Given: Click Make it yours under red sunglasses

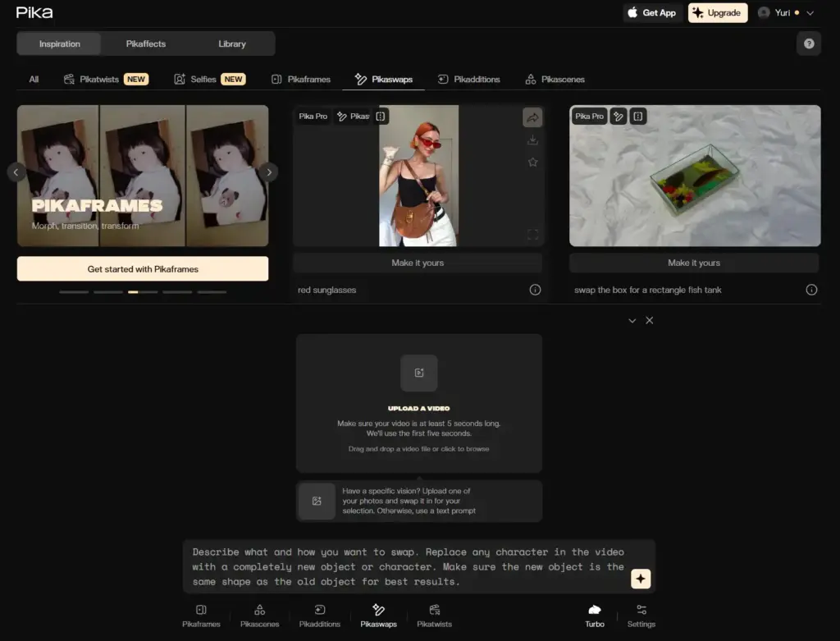Looking at the screenshot, I should pyautogui.click(x=418, y=263).
